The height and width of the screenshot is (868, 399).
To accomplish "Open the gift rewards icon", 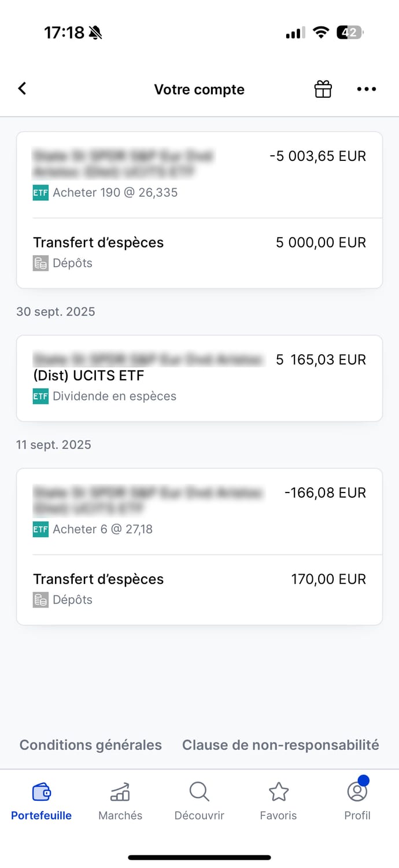I will click(x=323, y=89).
